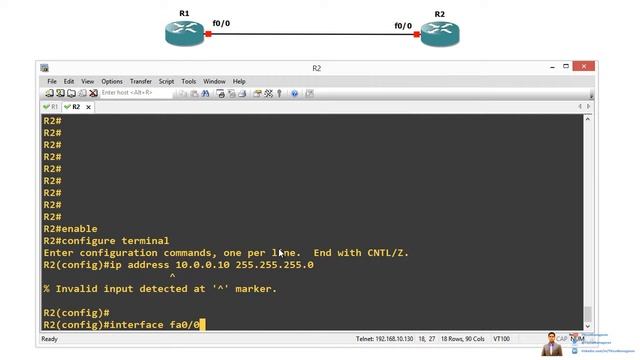Click the terminal scrollbar thumb
This screenshot has width=640, height=360.
[588, 314]
